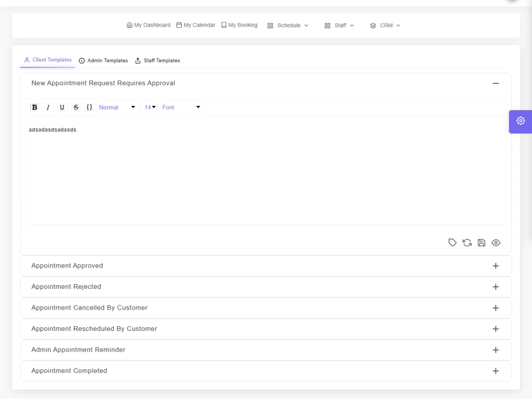This screenshot has width=532, height=399.
Task: Expand the Admin Appointment Reminder section
Action: pyautogui.click(x=496, y=350)
